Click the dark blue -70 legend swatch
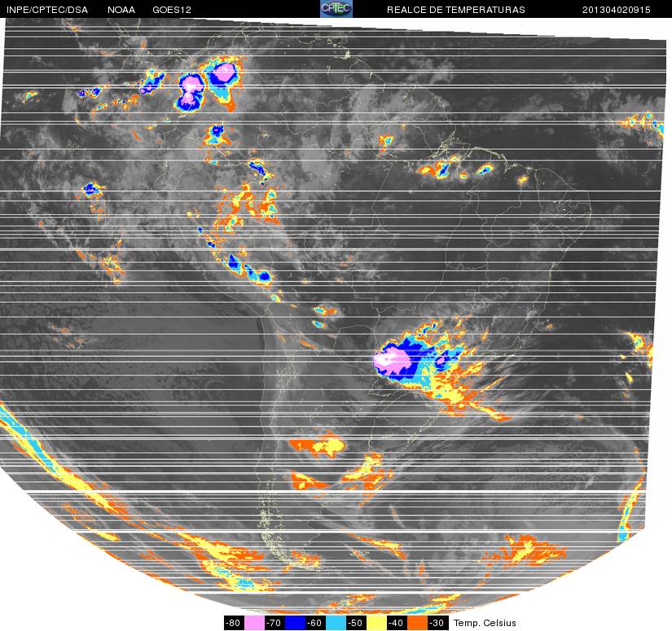 click(x=295, y=623)
